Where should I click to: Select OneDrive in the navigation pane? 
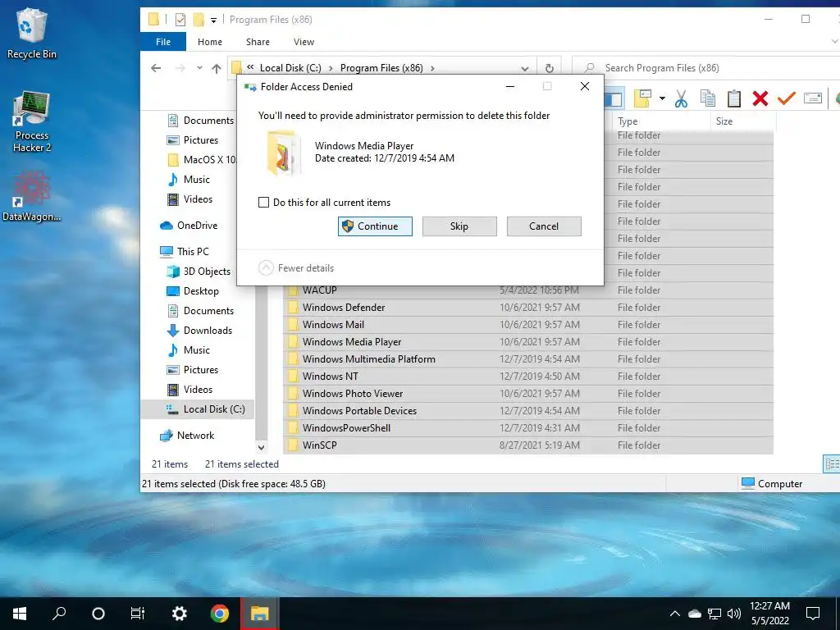(x=189, y=226)
